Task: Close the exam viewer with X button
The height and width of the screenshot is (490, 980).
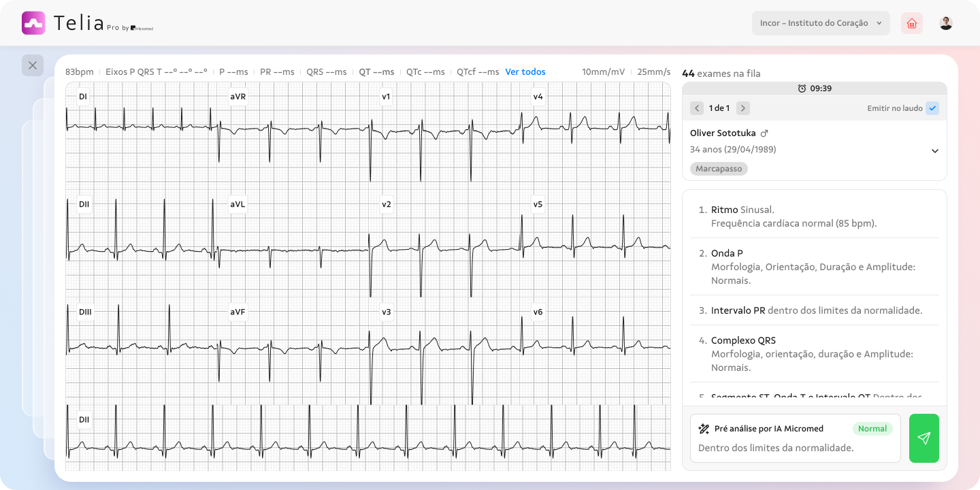Action: click(x=33, y=65)
